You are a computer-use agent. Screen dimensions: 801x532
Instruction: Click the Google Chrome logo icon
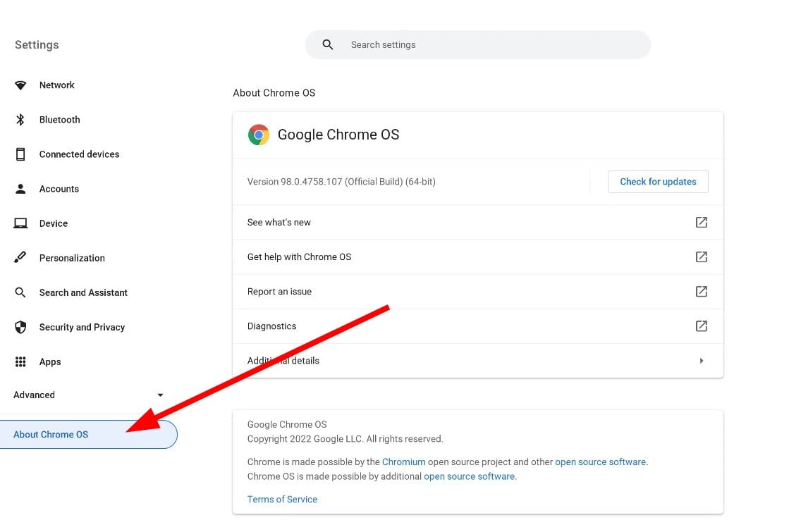tap(259, 135)
